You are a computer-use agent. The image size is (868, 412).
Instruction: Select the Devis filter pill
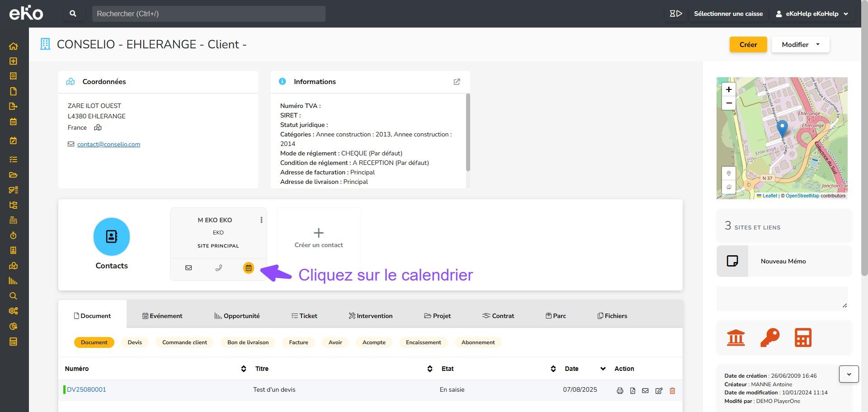click(x=135, y=342)
